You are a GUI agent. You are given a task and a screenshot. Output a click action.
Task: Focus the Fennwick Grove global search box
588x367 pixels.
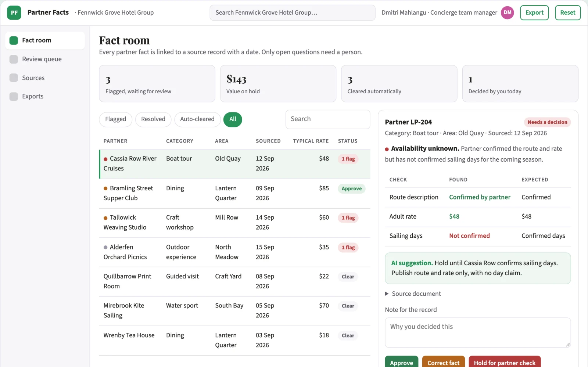[292, 12]
